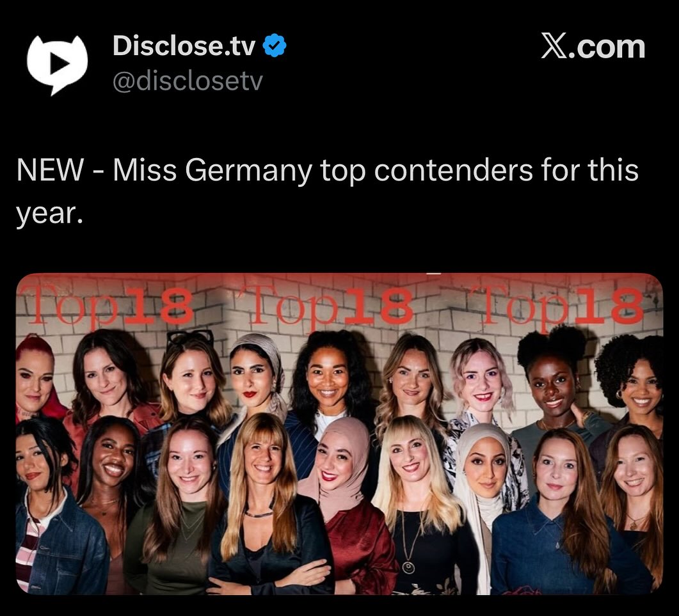
Task: Click the word year. in the tweet
Action: (x=49, y=214)
